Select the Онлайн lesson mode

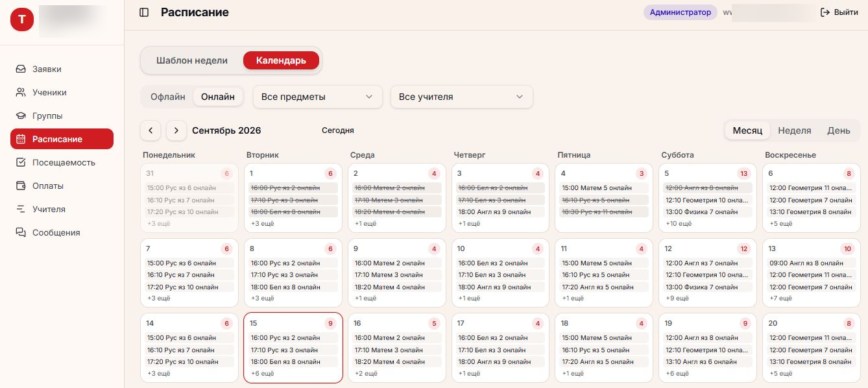(218, 97)
